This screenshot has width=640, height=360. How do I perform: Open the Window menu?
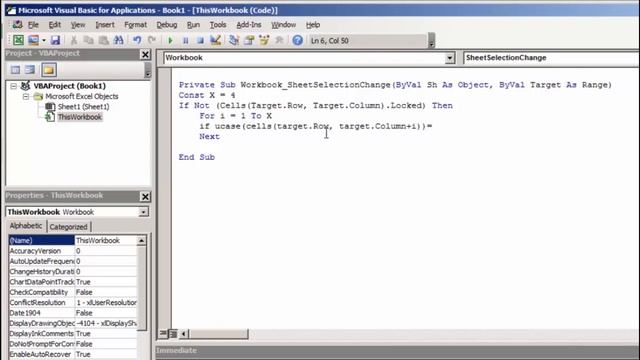click(283, 25)
